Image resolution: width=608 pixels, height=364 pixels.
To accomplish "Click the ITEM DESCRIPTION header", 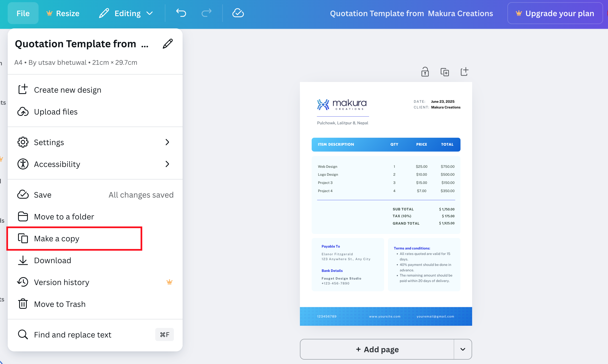I will (336, 144).
